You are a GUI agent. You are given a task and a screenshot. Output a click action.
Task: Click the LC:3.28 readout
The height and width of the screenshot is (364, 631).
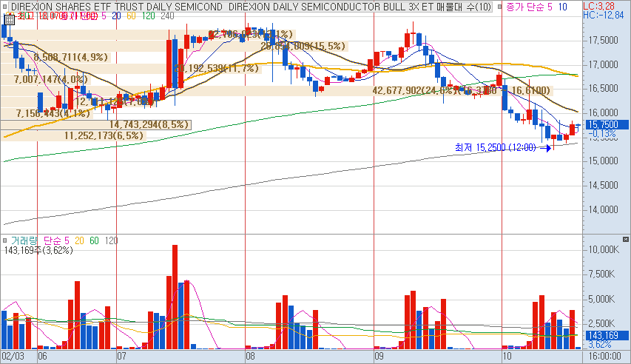tap(599, 6)
